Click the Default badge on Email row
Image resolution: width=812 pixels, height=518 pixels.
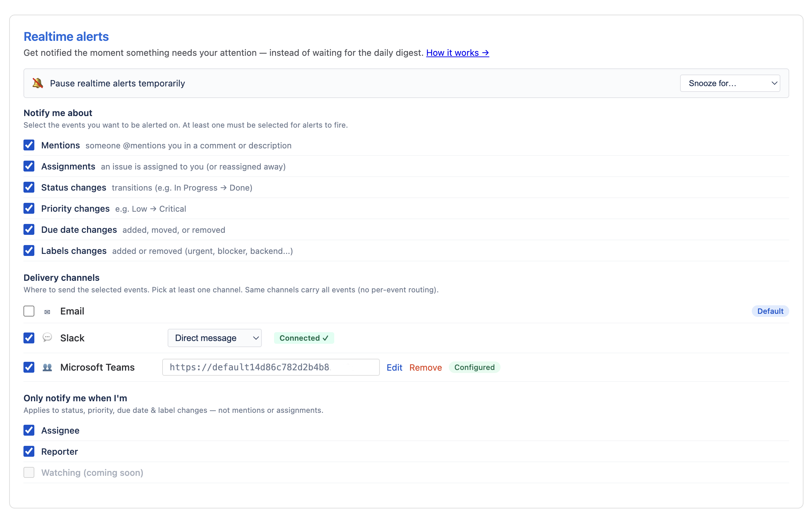(770, 311)
